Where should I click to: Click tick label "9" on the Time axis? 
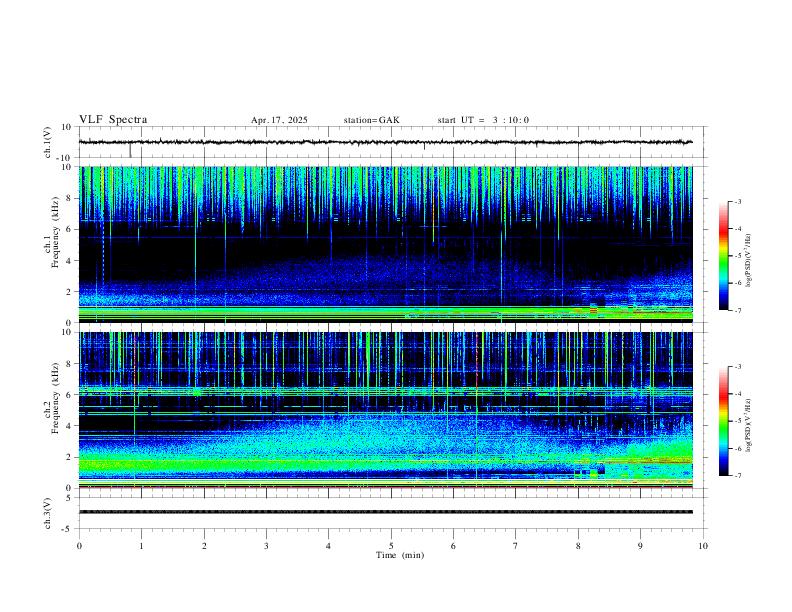click(640, 546)
